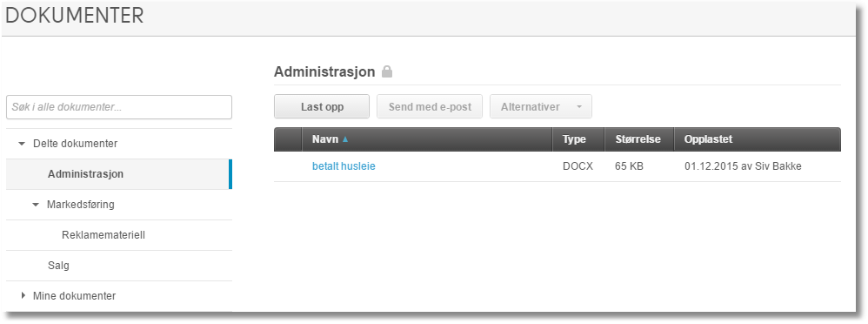This screenshot has width=868, height=324.
Task: Click the sort arrow next to Navn
Action: click(345, 140)
